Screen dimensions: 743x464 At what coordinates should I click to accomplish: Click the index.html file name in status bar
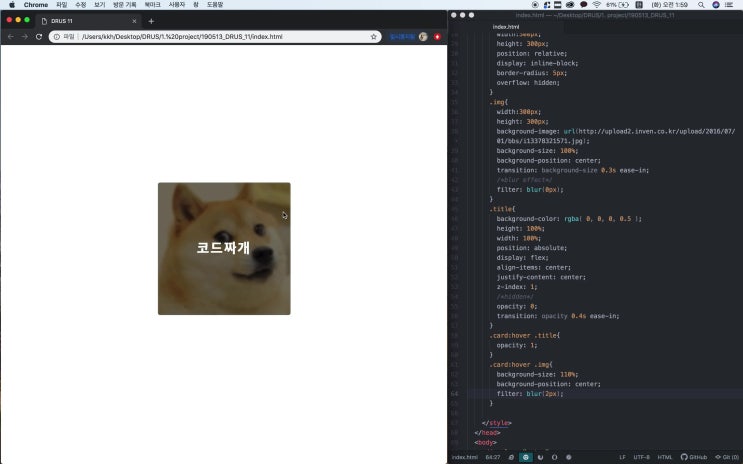pyautogui.click(x=464, y=457)
